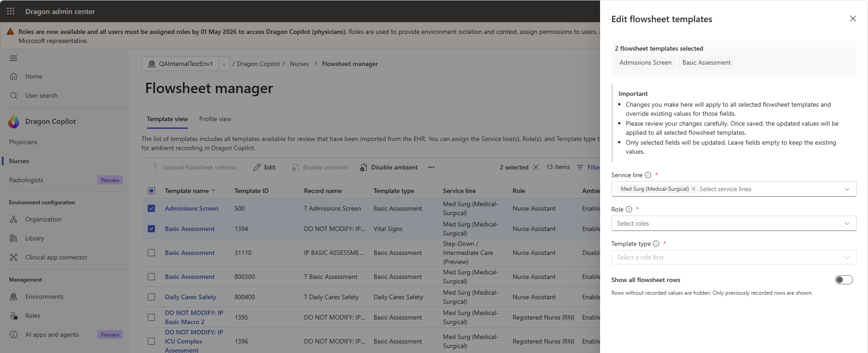
Task: Open Radiologists in the sidebar
Action: [x=26, y=180]
